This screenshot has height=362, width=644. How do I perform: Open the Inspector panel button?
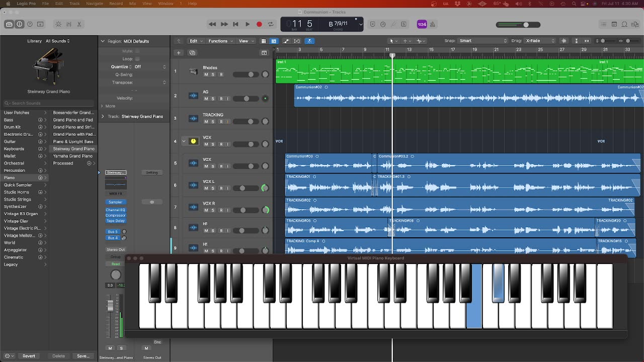pos(19,24)
